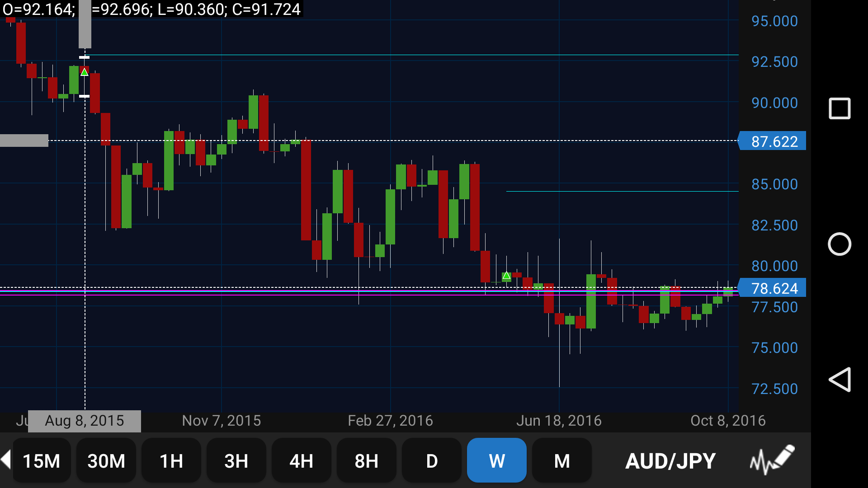Switch to 4H timeframe
Screen dimensions: 868x488
pyautogui.click(x=302, y=461)
